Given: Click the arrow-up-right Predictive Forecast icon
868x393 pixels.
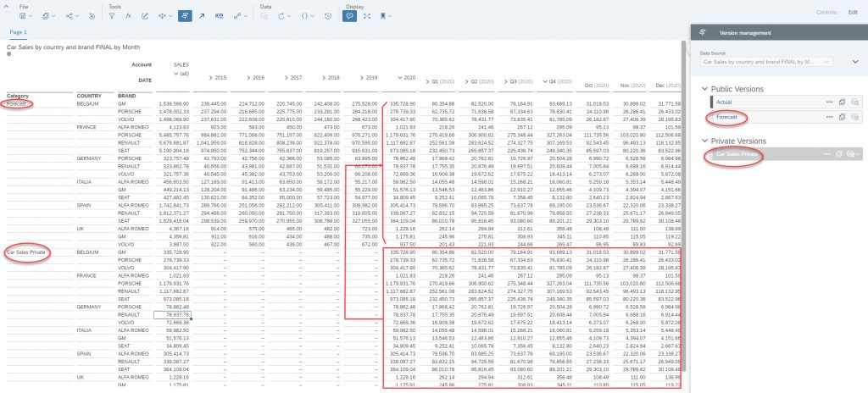Looking at the screenshot, I should coord(202,16).
